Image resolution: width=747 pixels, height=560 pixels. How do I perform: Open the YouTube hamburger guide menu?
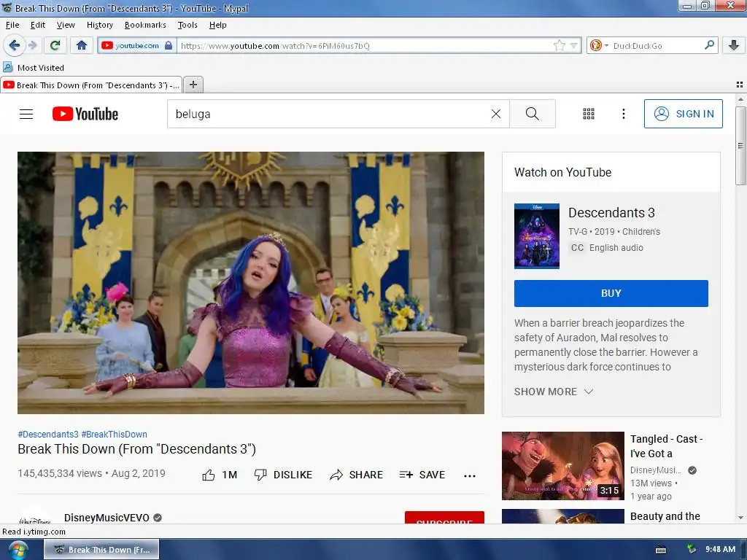[26, 114]
